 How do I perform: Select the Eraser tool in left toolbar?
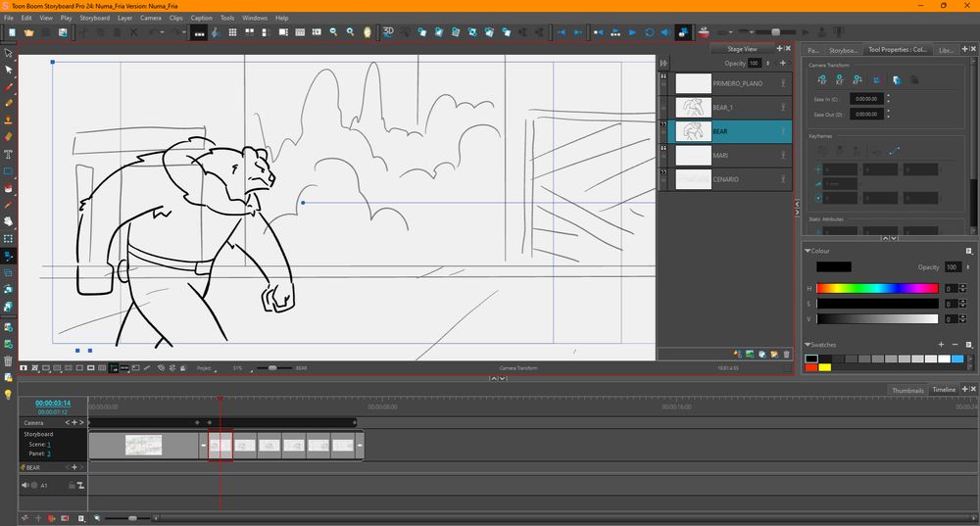click(x=8, y=137)
